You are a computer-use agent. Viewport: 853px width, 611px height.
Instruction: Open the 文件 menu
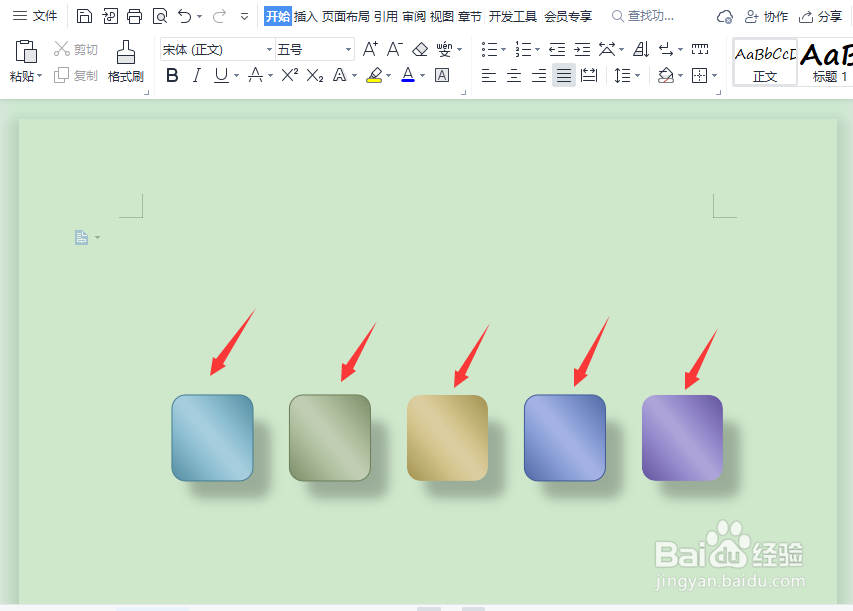[35, 16]
